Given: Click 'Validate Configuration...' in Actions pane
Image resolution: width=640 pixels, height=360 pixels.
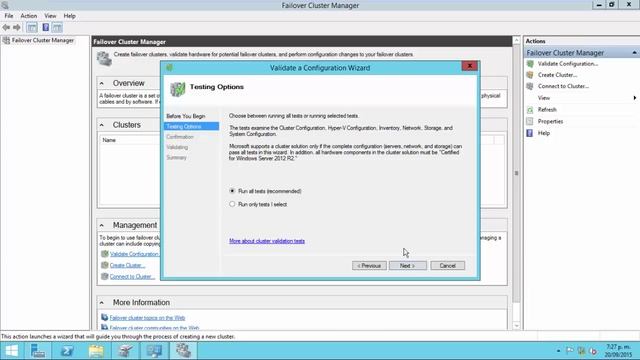Looking at the screenshot, I should [x=568, y=64].
